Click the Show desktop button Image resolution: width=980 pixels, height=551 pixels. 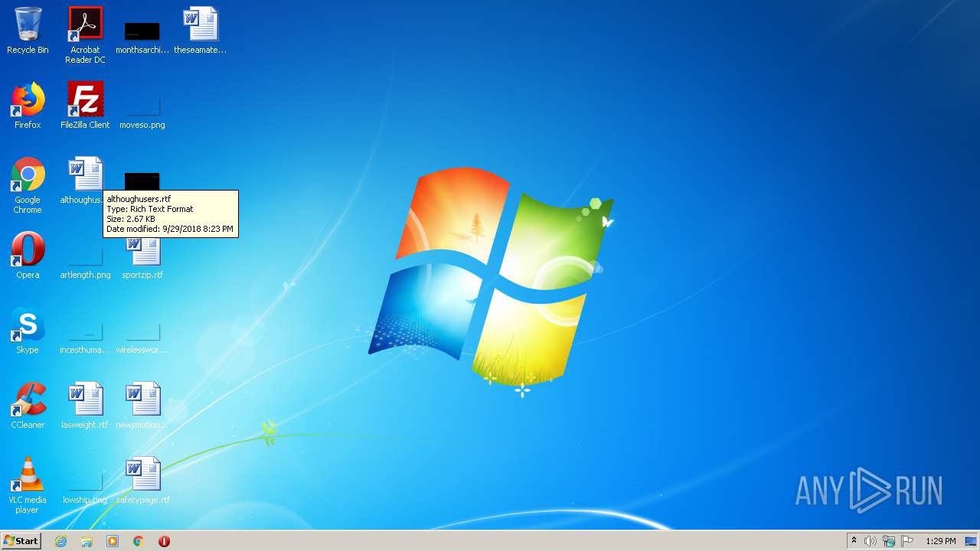click(x=971, y=541)
